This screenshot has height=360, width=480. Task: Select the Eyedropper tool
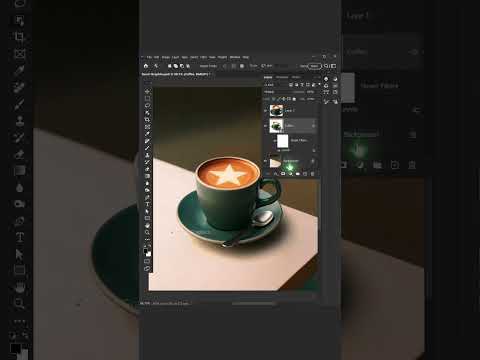click(147, 134)
